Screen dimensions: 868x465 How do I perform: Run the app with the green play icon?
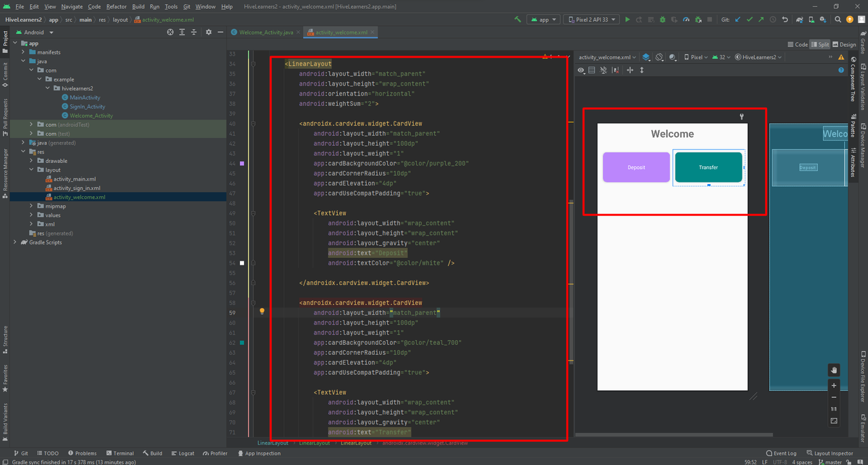627,20
